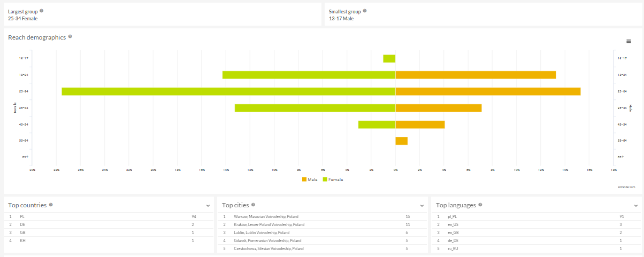
Task: Click the 25-34 female bar
Action: pos(228,91)
